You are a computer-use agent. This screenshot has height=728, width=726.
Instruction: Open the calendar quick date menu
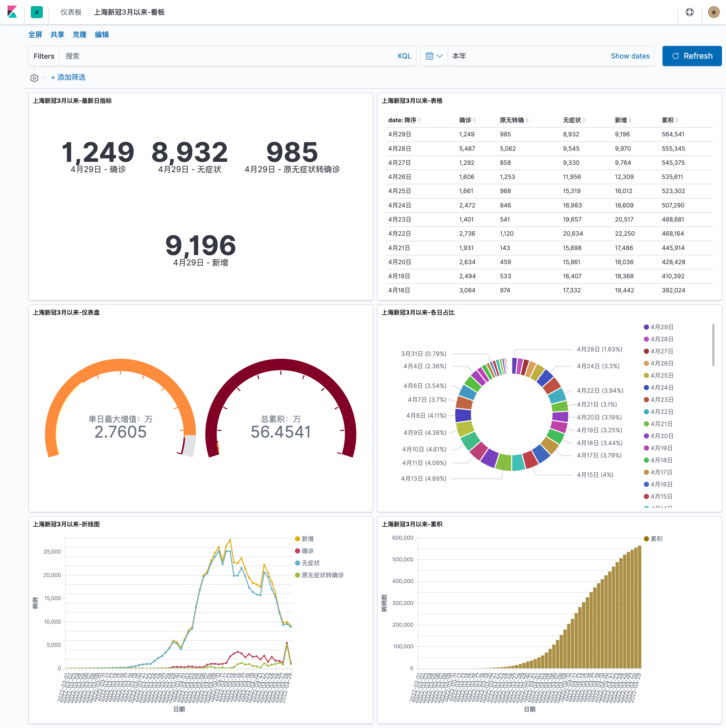pos(434,56)
